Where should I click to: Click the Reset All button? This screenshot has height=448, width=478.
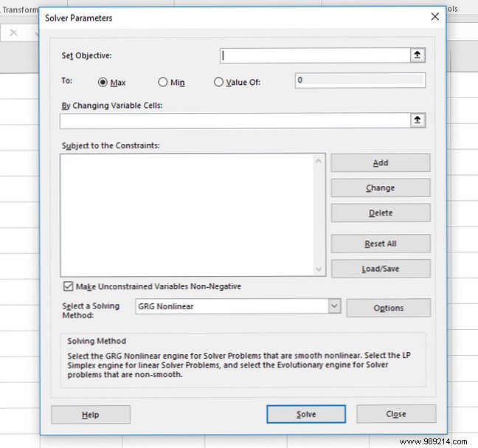point(381,244)
